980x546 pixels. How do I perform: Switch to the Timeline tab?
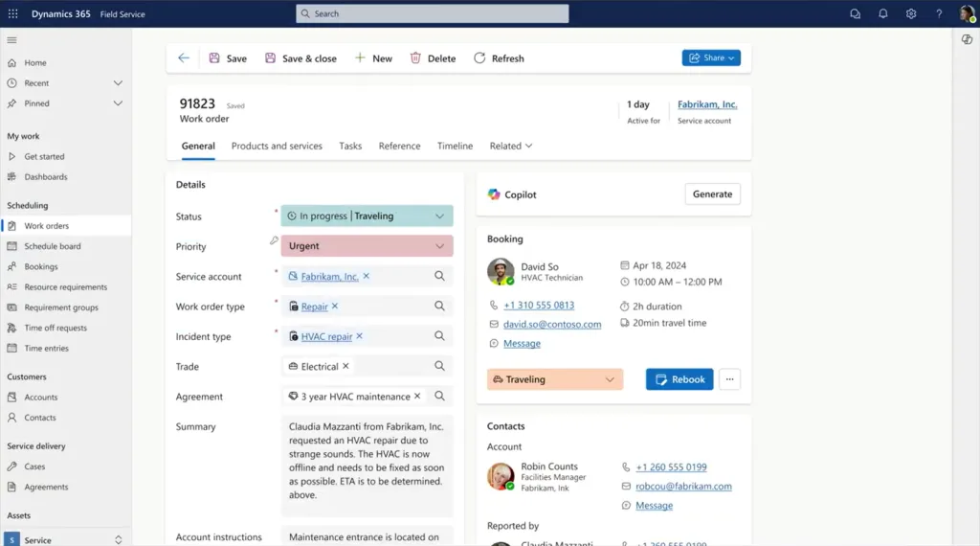(x=455, y=146)
